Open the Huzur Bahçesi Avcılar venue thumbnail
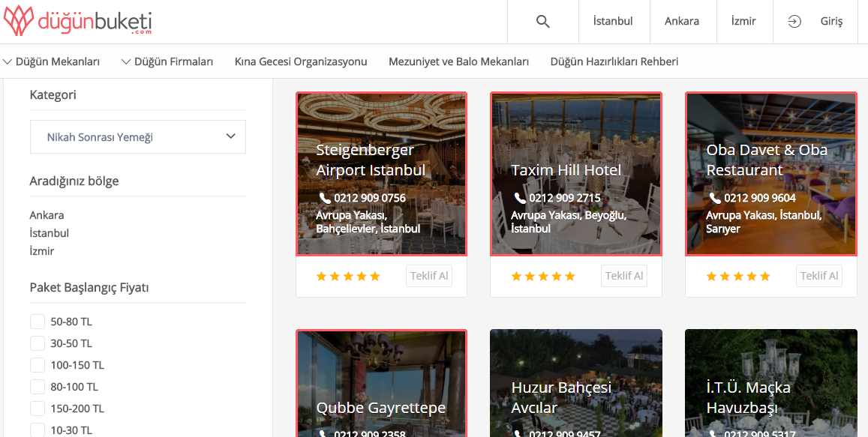The width and height of the screenshot is (868, 437). pos(575,383)
